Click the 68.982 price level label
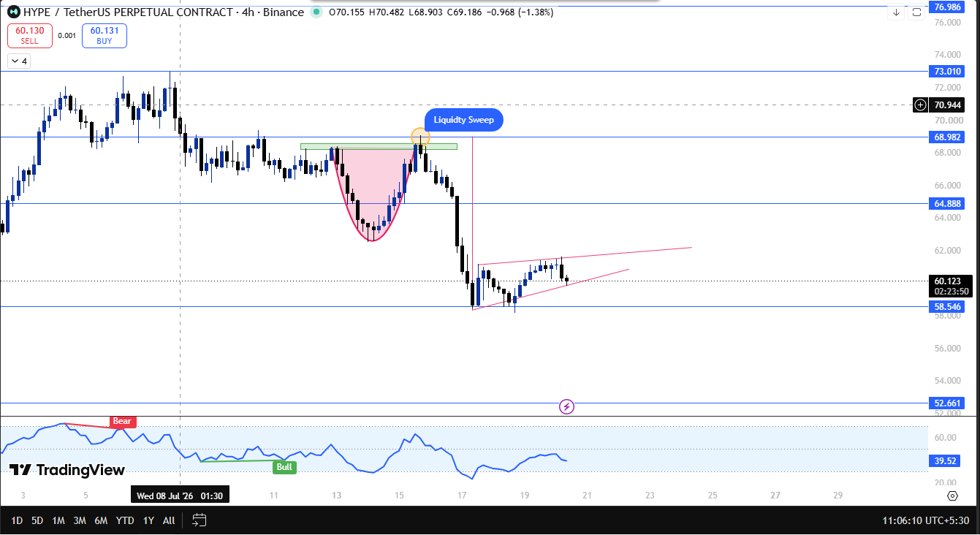Screen dimensions: 980x535 coord(948,137)
